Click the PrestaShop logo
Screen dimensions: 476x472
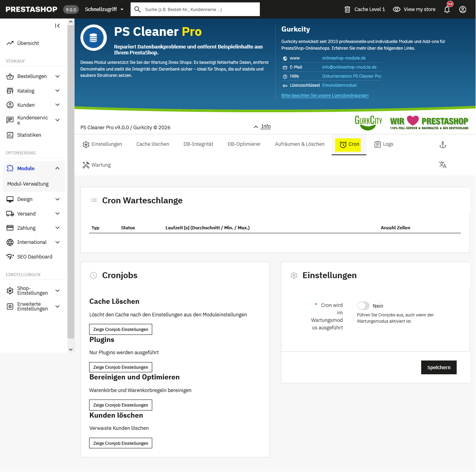tap(32, 9)
